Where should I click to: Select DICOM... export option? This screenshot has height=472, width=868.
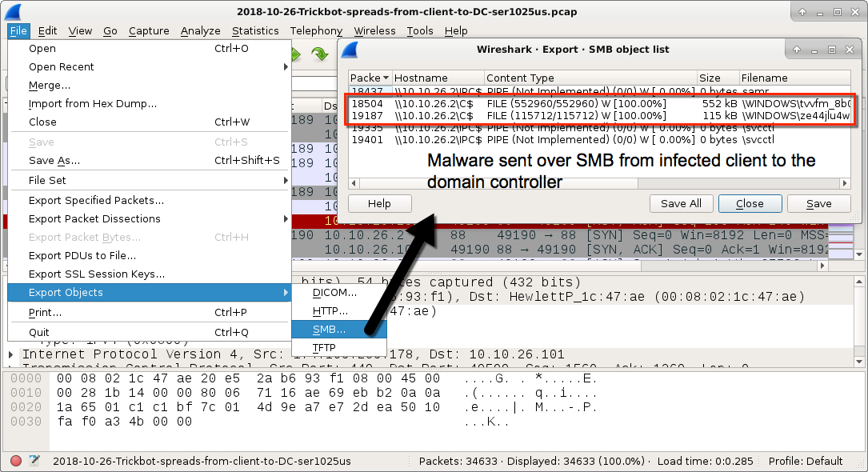[x=338, y=293]
